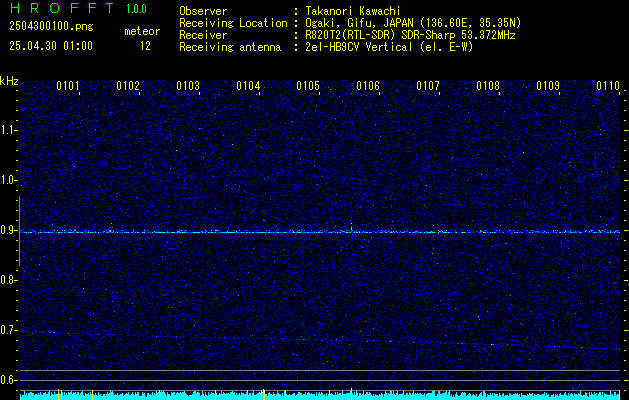
Task: Click the 0.6 kHz frequency label
Action: click(x=9, y=380)
